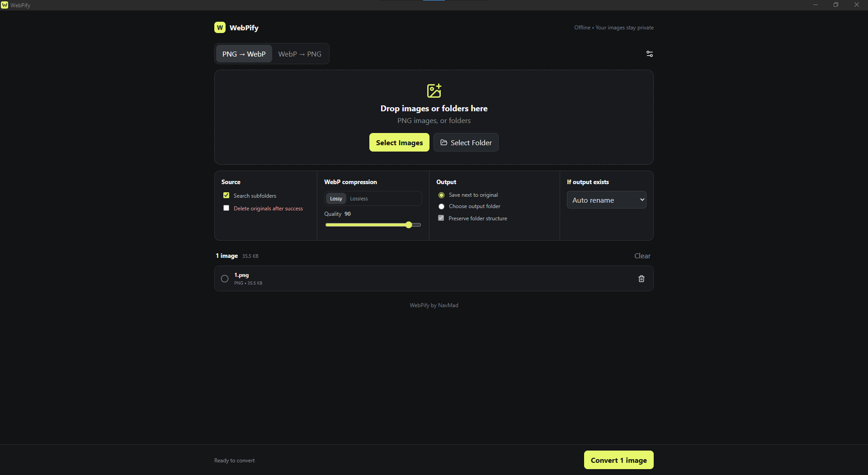Screen dimensions: 868x475
Task: Toggle Preserve folder structure checkbox
Action: tap(441, 218)
